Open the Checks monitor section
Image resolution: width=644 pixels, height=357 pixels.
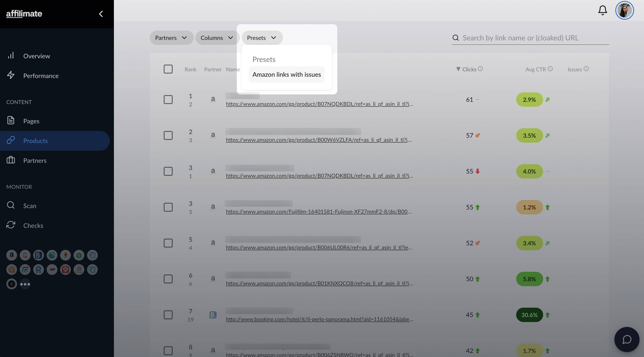coord(33,225)
